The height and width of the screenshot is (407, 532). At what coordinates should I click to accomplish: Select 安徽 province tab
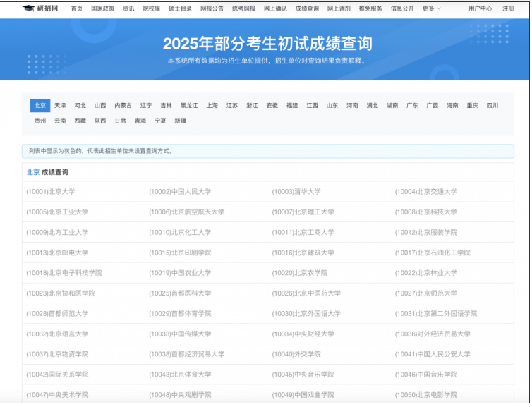(272, 106)
